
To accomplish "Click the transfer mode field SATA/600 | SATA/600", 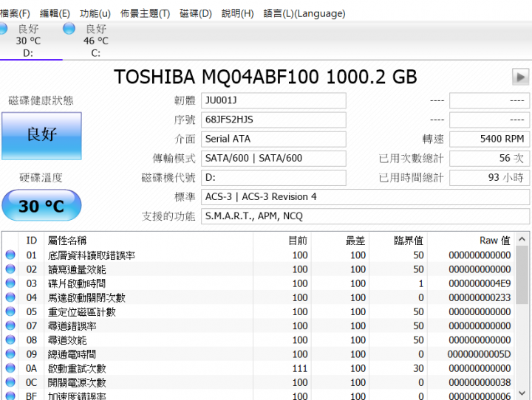I will click(x=273, y=159).
